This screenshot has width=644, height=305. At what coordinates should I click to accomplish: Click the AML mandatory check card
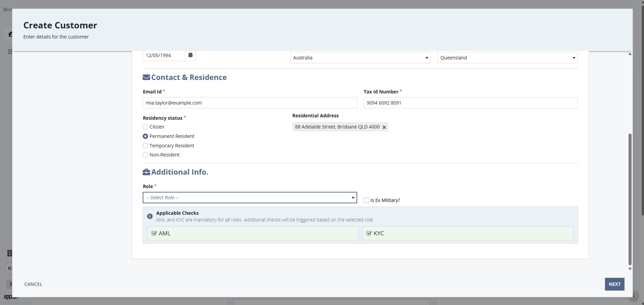tap(253, 233)
